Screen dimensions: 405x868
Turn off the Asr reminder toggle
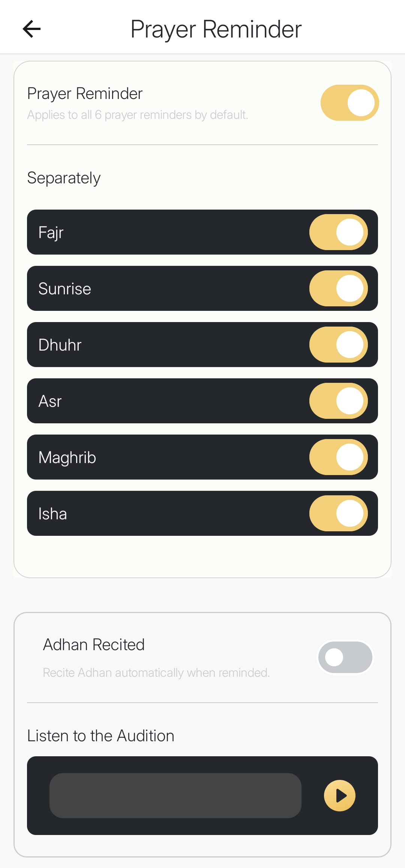[338, 401]
